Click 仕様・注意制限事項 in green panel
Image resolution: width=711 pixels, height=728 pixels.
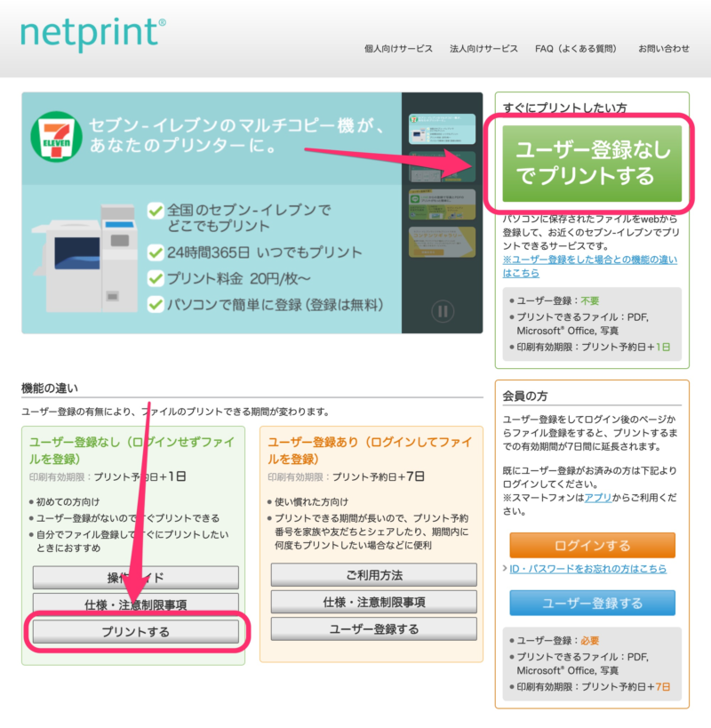(x=135, y=604)
